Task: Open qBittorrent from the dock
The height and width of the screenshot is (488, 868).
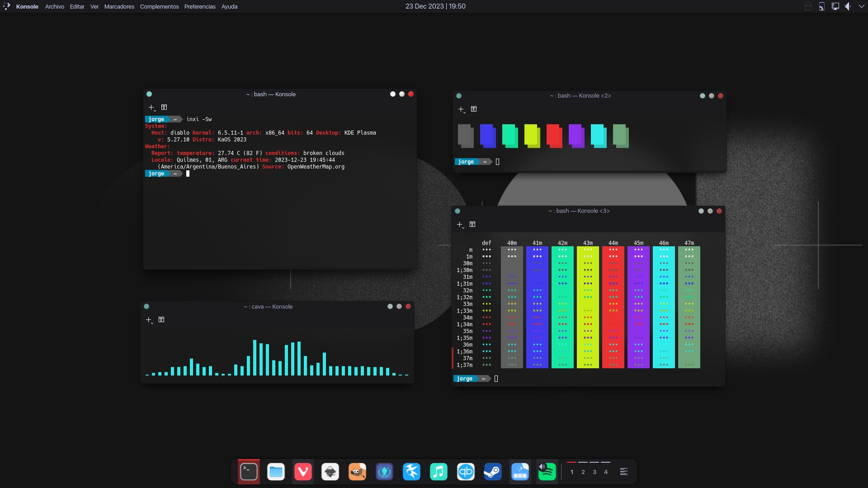Action: tap(466, 471)
